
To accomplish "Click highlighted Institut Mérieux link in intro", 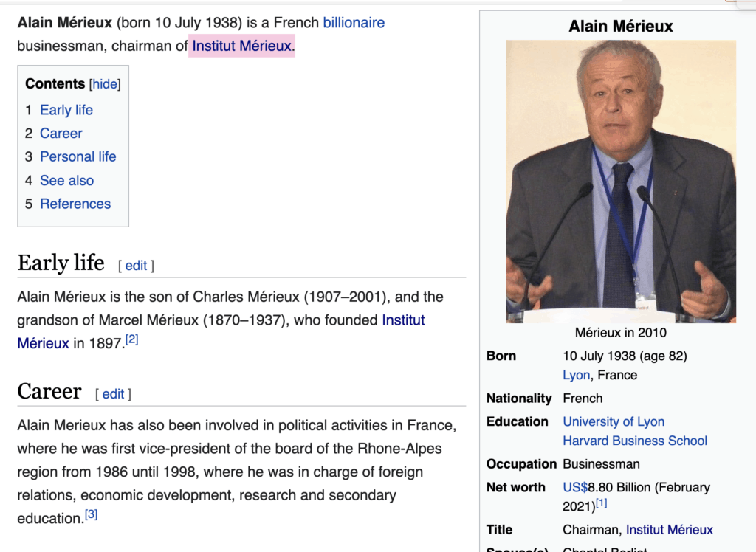I will pyautogui.click(x=241, y=46).
